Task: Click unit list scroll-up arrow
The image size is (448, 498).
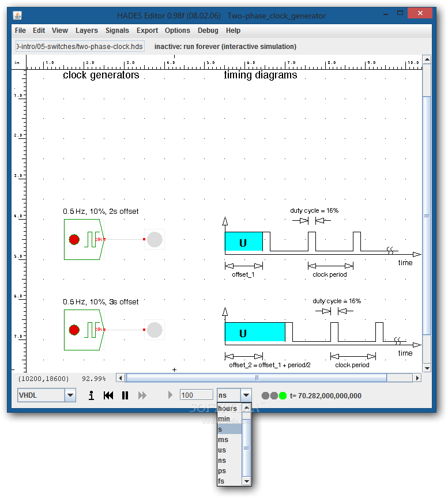Action: [x=246, y=408]
